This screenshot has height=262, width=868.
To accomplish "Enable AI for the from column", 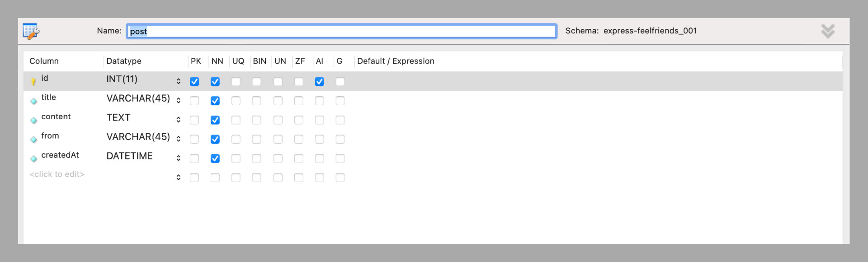I will [x=320, y=139].
